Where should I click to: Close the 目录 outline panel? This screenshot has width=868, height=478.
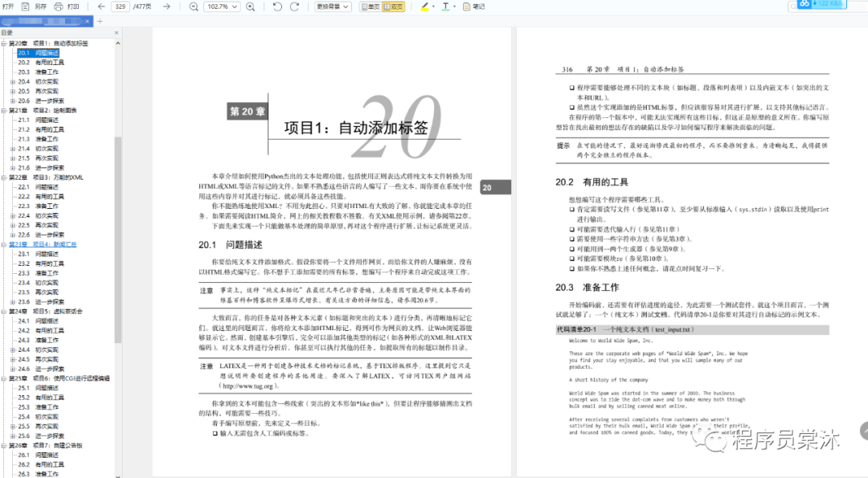click(117, 33)
